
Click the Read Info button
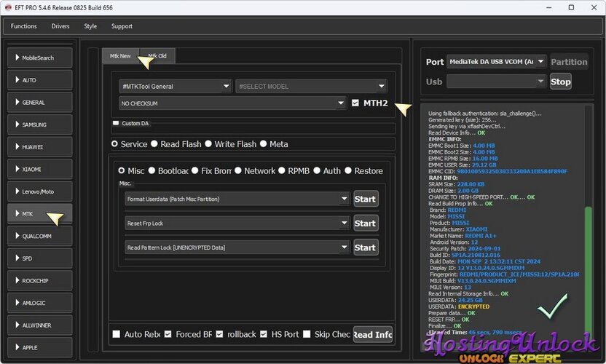click(373, 335)
